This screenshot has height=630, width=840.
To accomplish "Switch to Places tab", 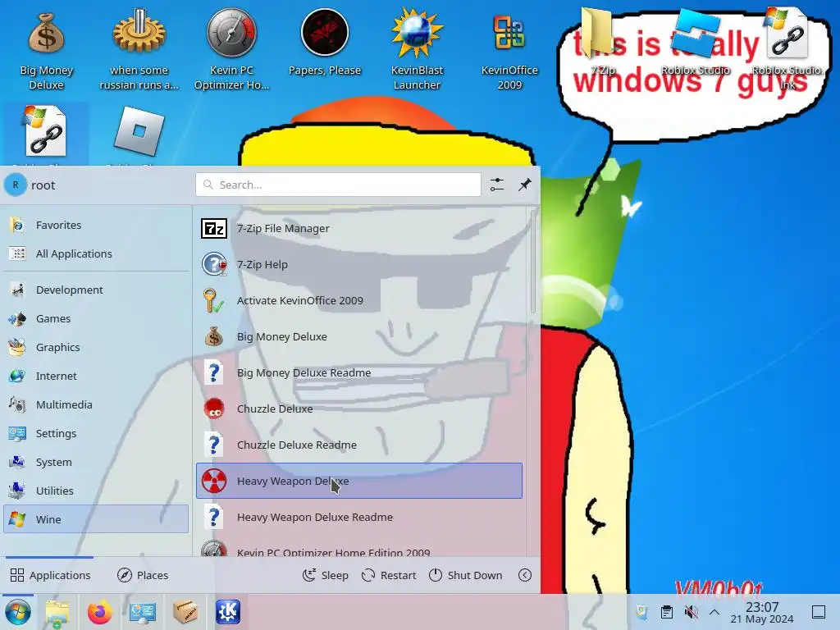I will 143,575.
